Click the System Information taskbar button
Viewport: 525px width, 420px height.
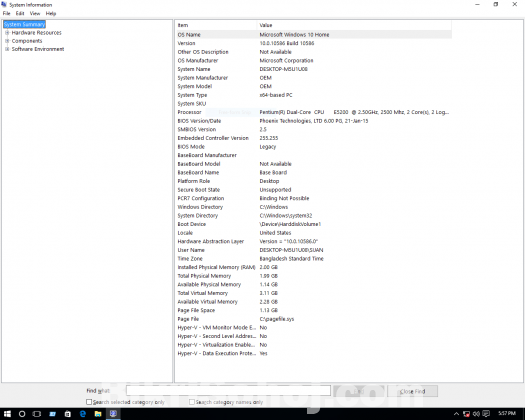[113, 414]
